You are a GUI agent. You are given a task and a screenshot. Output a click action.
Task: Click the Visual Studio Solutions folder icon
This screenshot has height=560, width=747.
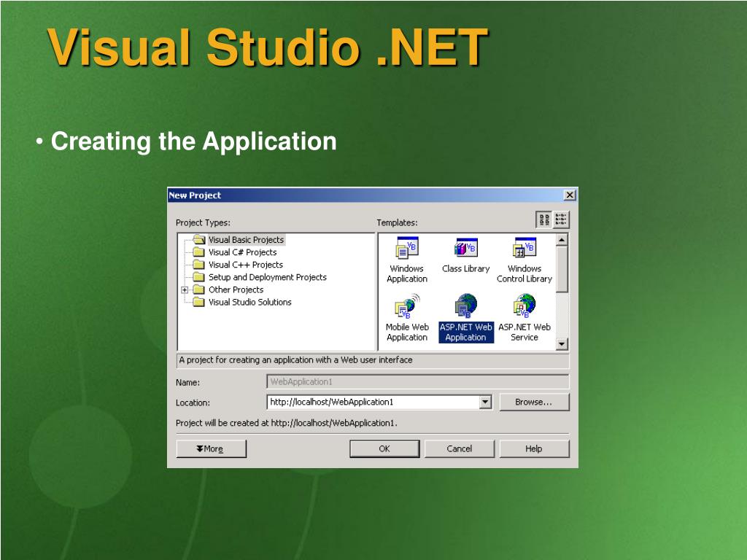(x=199, y=302)
